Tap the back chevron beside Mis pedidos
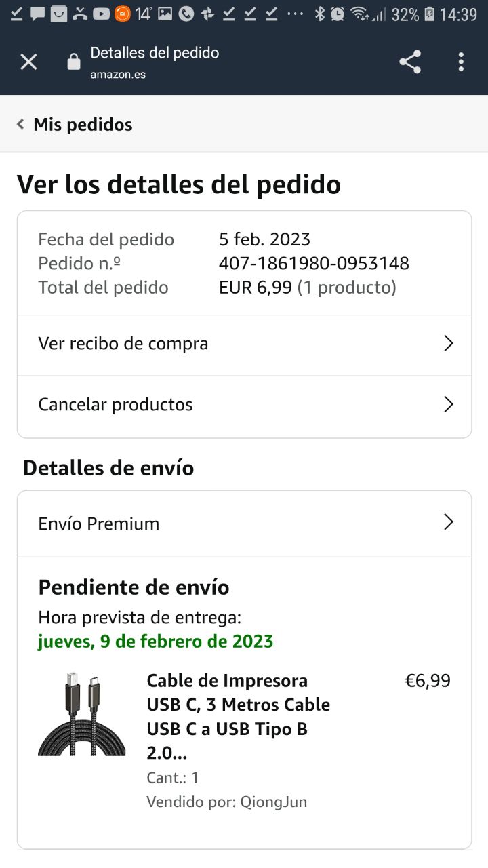488x868 pixels. [x=21, y=125]
